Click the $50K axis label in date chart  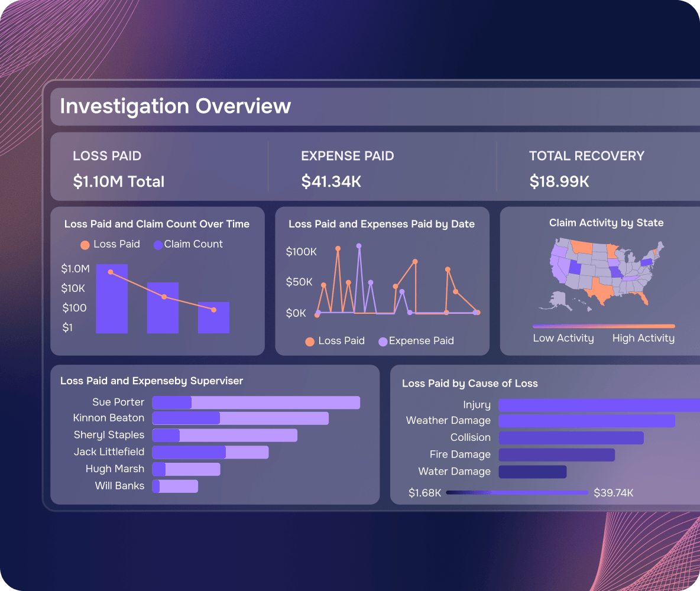pos(299,282)
